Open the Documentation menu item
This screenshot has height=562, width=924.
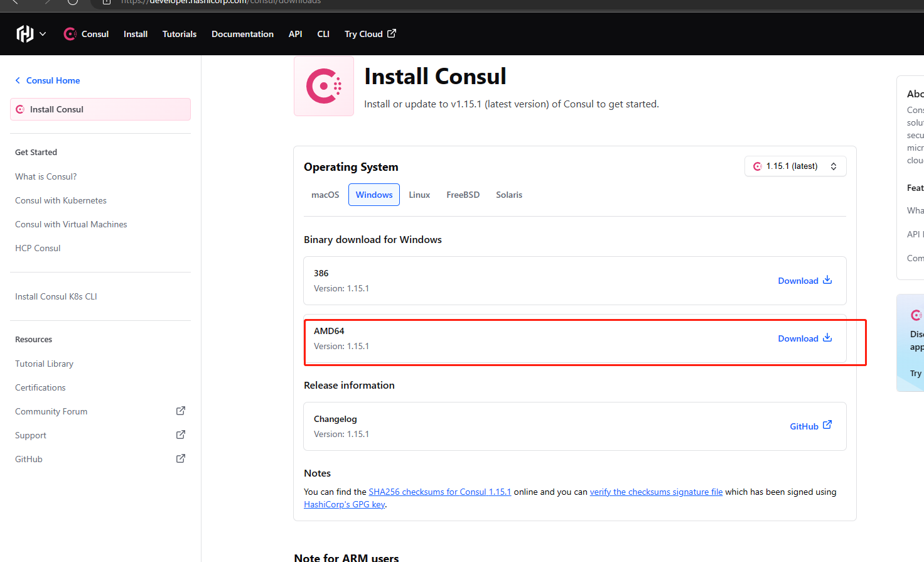pyautogui.click(x=242, y=34)
